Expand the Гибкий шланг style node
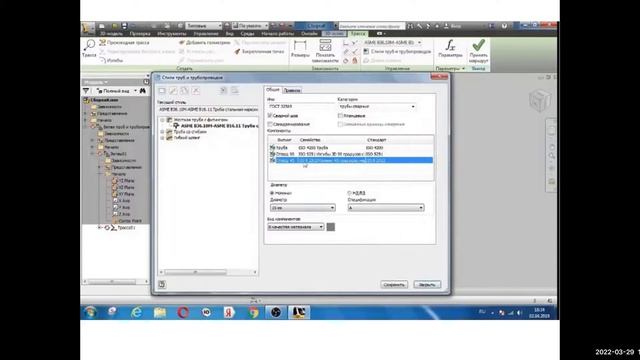Viewport: 640px width, 360px height. point(162,138)
